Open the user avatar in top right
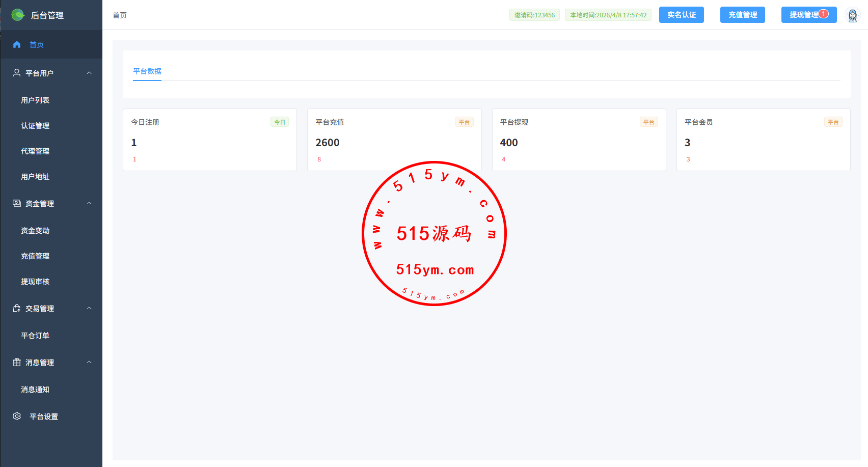868x467 pixels. tap(852, 15)
